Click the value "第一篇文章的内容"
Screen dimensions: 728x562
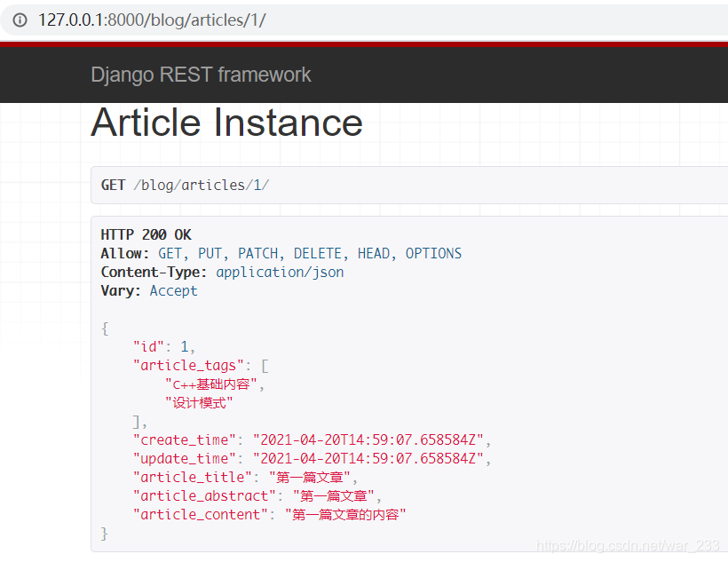[x=345, y=515]
